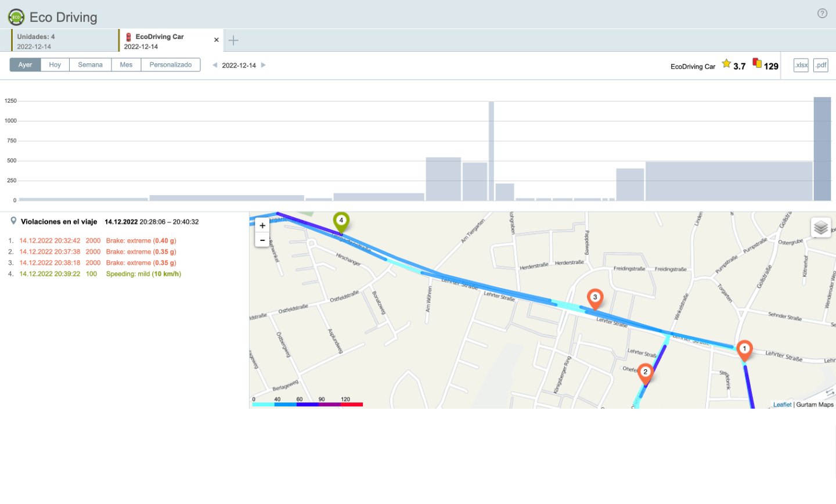Screen dimensions: 836x504
Task: Go to previous date arrow
Action: [215, 65]
